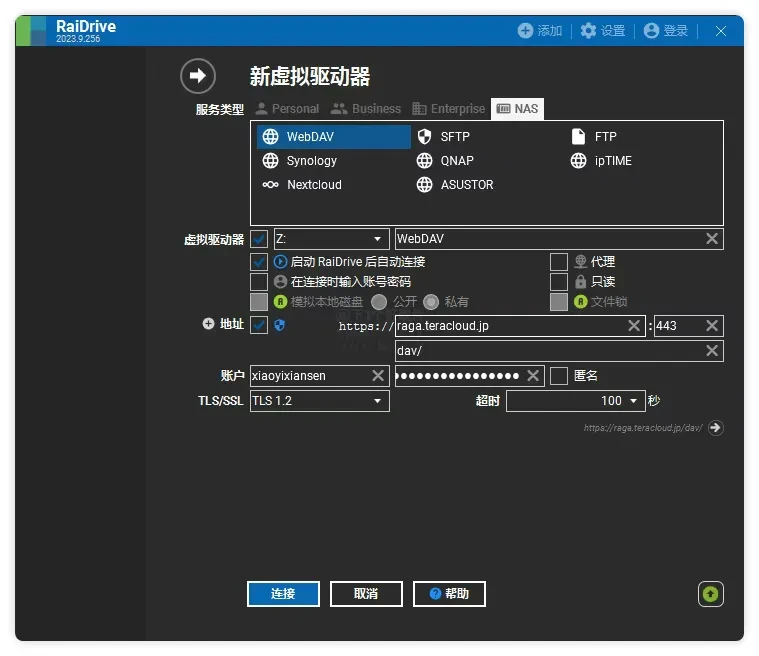759x656 pixels.
Task: Enable entering credentials when connecting
Action: click(259, 282)
